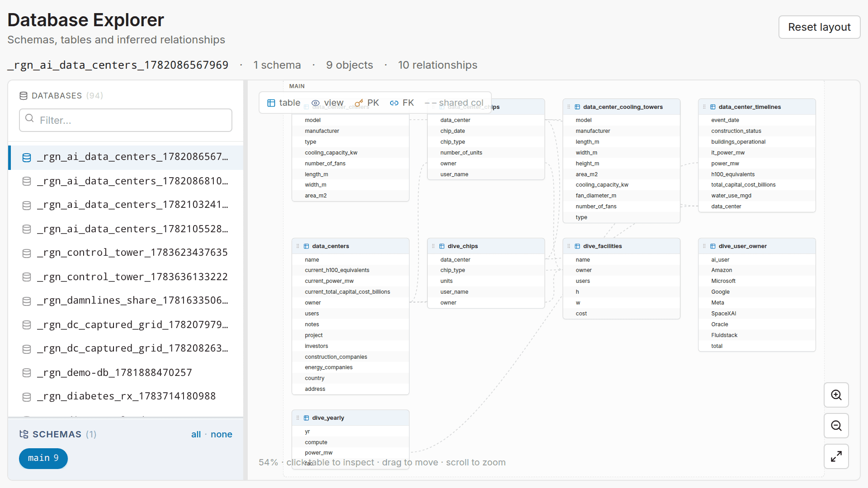
Task: Open _rgn_dc_captured_grid_178207979 database
Action: click(x=126, y=325)
